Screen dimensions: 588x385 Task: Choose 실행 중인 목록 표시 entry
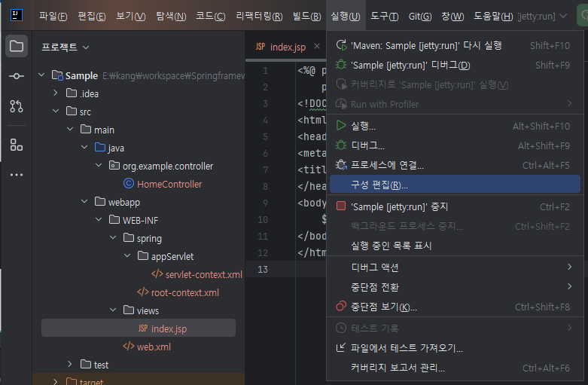pos(455,246)
